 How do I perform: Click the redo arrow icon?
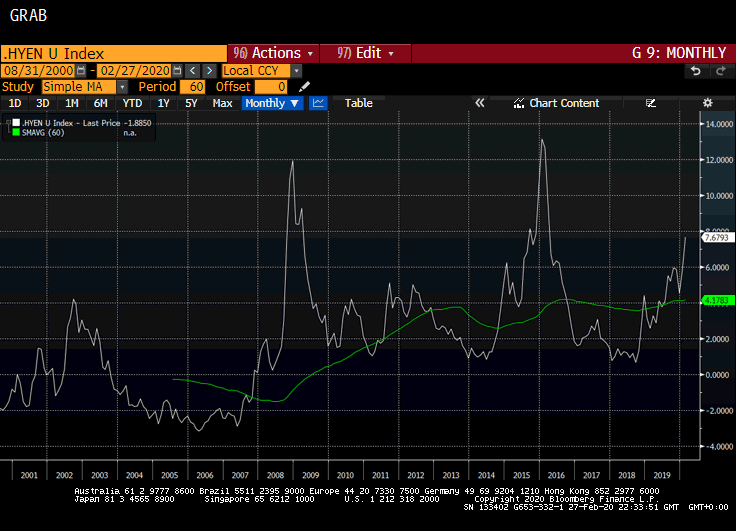click(x=719, y=71)
